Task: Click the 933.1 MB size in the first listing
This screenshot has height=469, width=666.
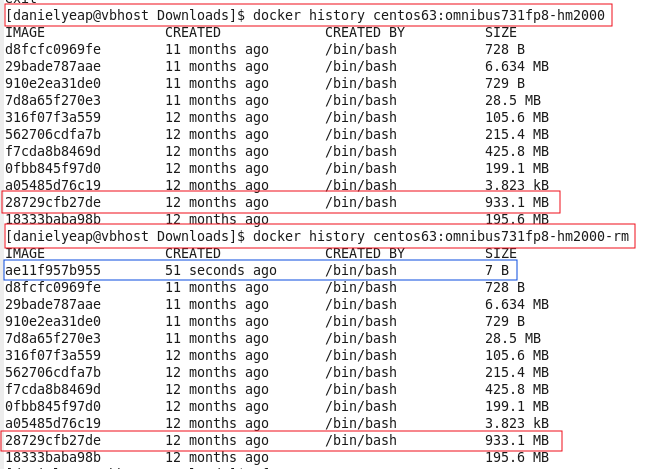Action: pos(517,202)
